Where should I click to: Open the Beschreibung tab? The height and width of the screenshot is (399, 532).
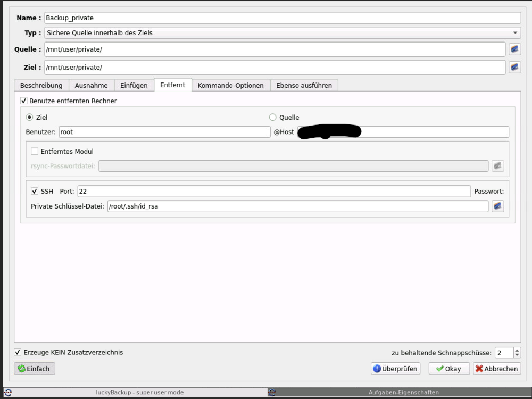pos(41,85)
